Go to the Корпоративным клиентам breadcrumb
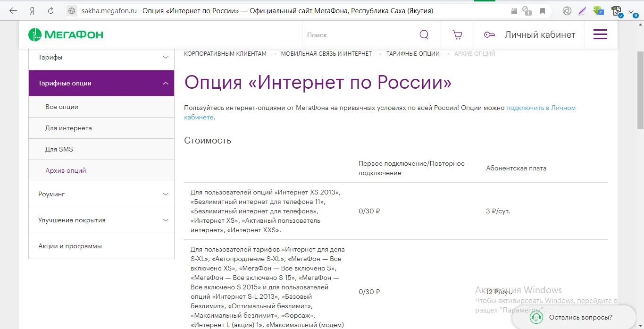This screenshot has height=329, width=644. click(x=225, y=54)
